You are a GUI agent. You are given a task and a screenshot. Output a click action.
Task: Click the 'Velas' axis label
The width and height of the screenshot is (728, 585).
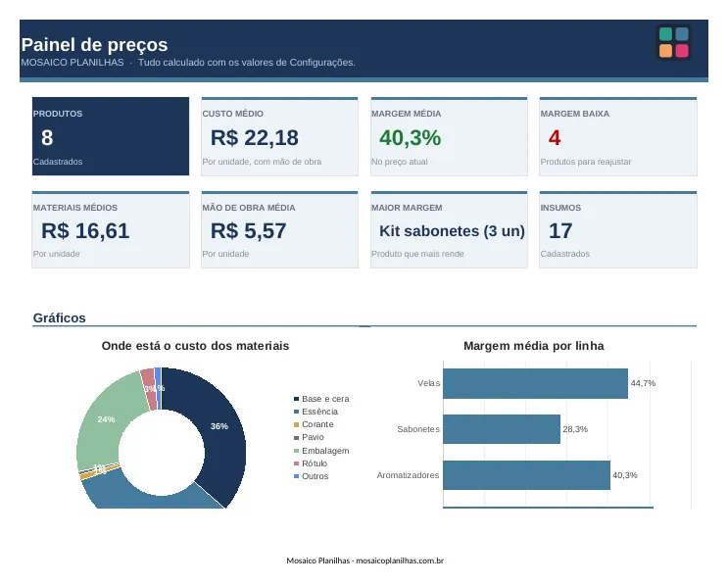pyautogui.click(x=428, y=383)
